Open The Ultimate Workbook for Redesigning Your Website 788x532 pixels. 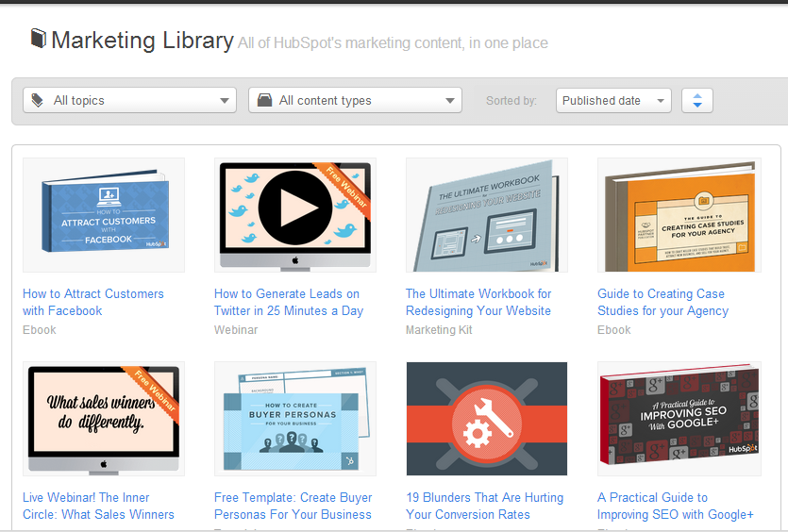478,302
